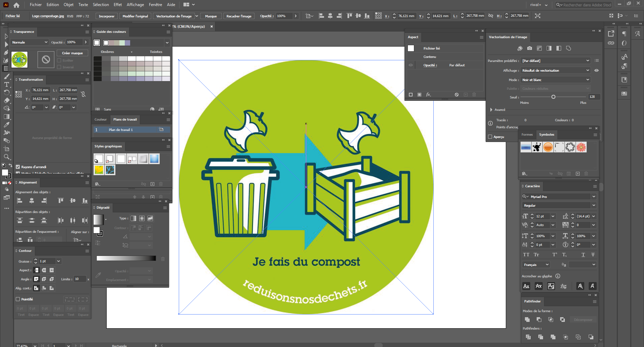The width and height of the screenshot is (644, 347).
Task: Click the Seuil value field 128
Action: (594, 97)
